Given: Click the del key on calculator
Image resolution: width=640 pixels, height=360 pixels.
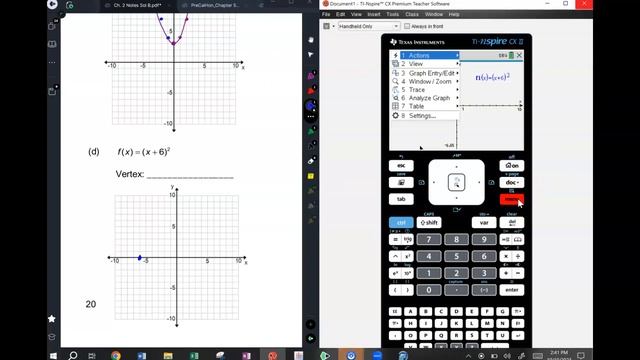Looking at the screenshot, I should point(512,222).
